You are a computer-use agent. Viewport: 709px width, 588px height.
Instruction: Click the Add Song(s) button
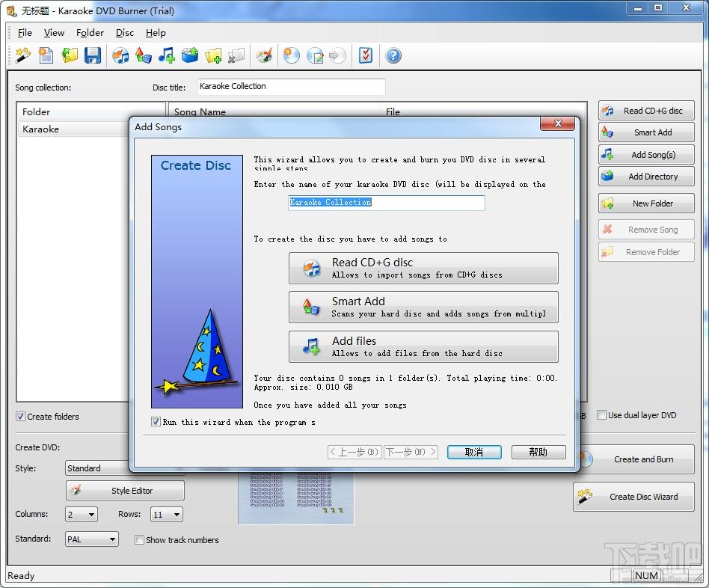click(x=646, y=155)
